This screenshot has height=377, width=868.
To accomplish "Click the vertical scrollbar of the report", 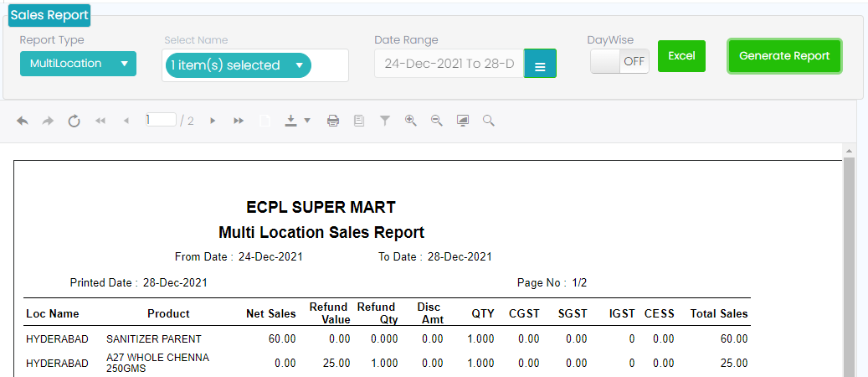I will tap(849, 268).
